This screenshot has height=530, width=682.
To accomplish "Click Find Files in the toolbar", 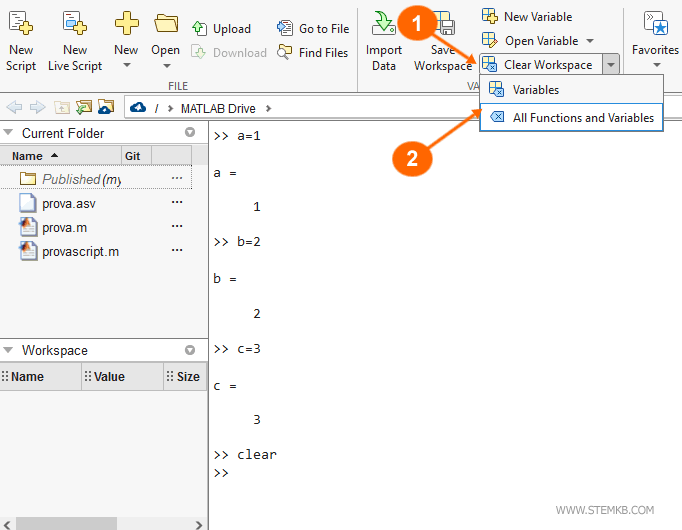I will (313, 52).
